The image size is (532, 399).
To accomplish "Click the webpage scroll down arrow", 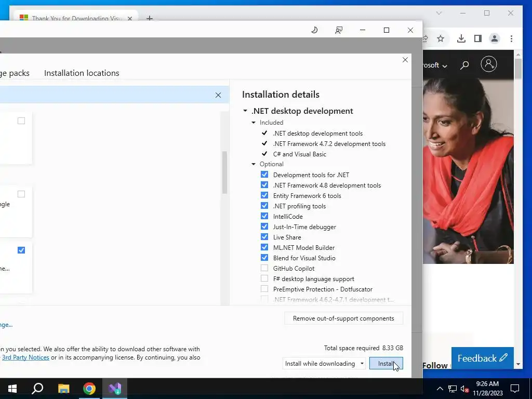I will [518, 364].
